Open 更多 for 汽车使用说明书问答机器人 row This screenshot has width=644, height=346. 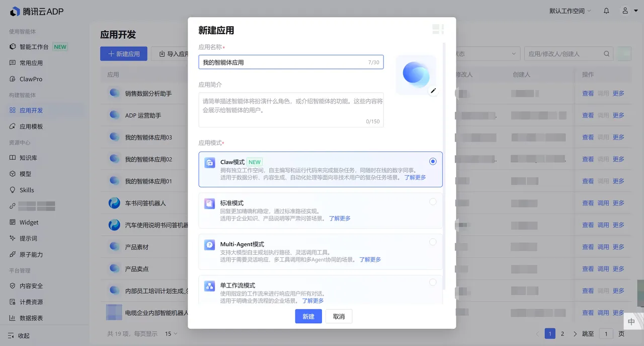tap(618, 225)
